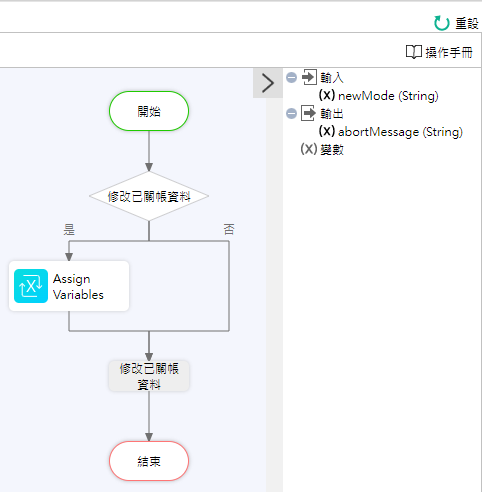Collapse the 輸出 tree node
The height and width of the screenshot is (492, 482).
pos(291,114)
